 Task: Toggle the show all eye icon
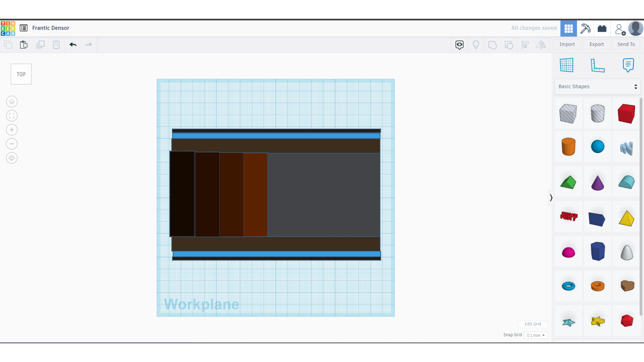(459, 45)
